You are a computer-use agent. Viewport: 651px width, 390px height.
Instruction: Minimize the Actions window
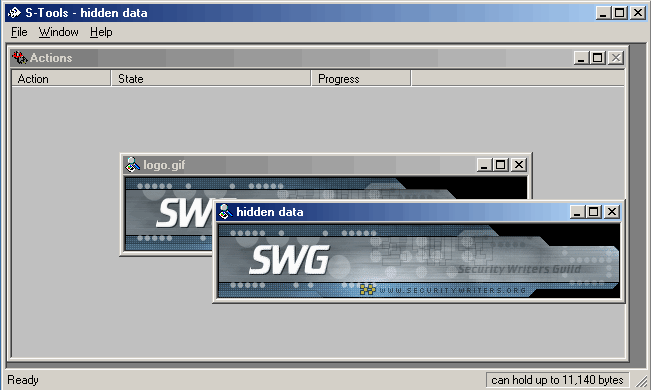(581, 58)
